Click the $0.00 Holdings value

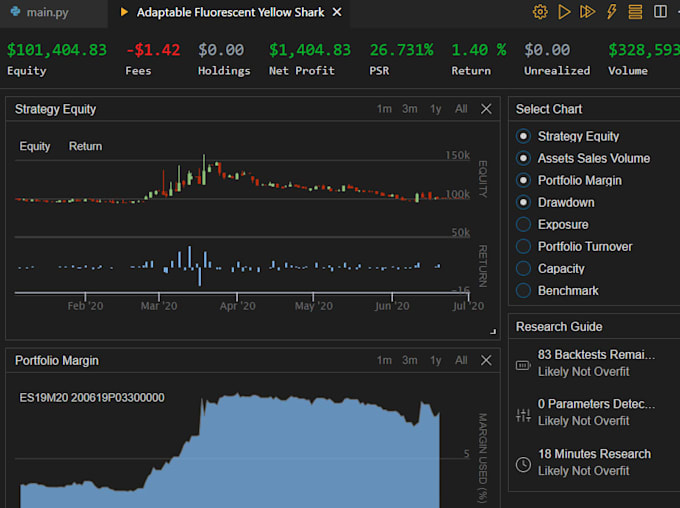pyautogui.click(x=221, y=50)
